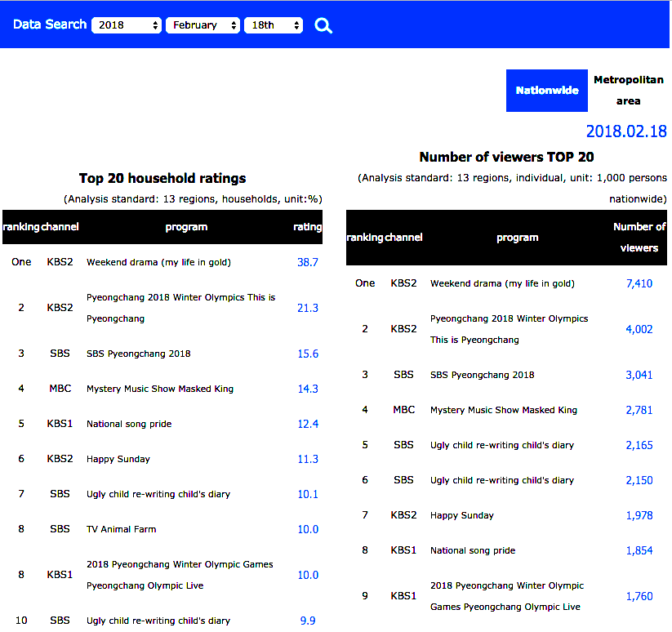Click 'TV Animal Farm' program name

tap(122, 530)
